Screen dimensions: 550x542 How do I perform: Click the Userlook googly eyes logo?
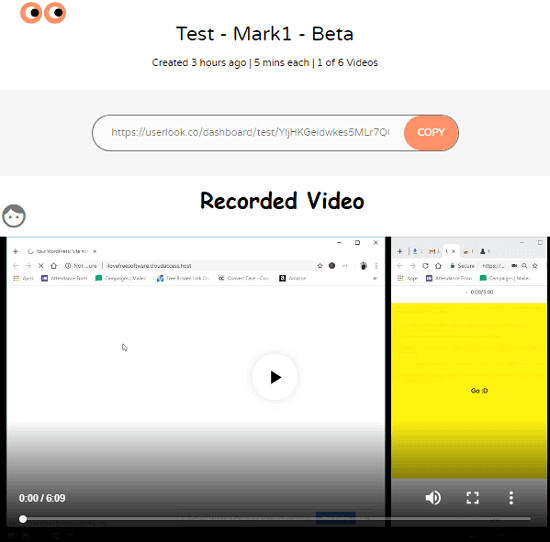[43, 13]
